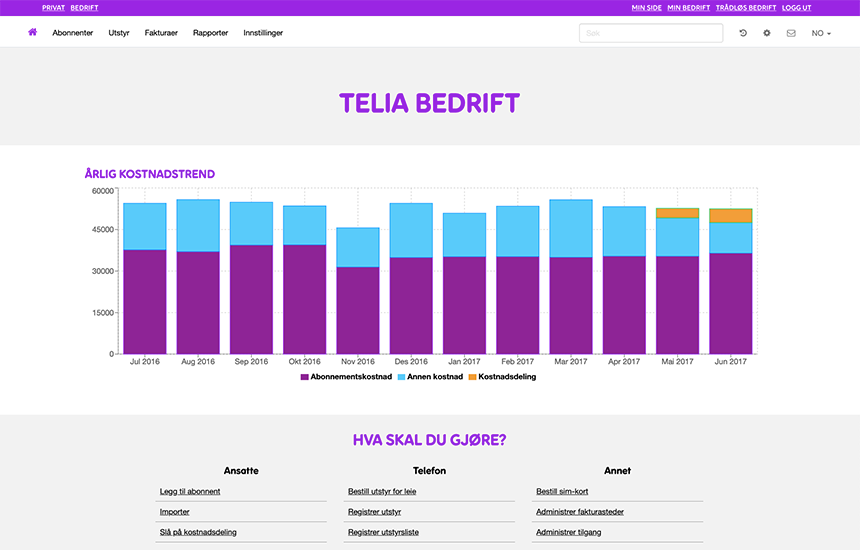Open the history clock icon
This screenshot has height=550, width=860.
pyautogui.click(x=743, y=33)
